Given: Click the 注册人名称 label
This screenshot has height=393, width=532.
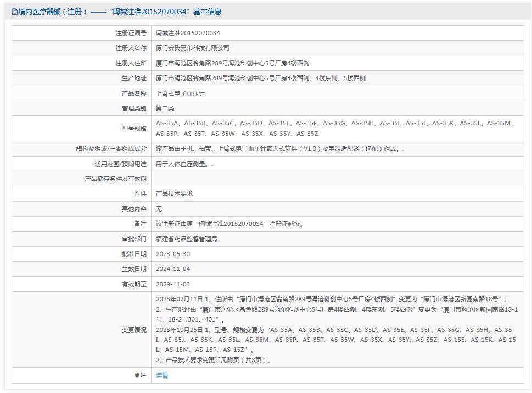Looking at the screenshot, I should [131, 48].
